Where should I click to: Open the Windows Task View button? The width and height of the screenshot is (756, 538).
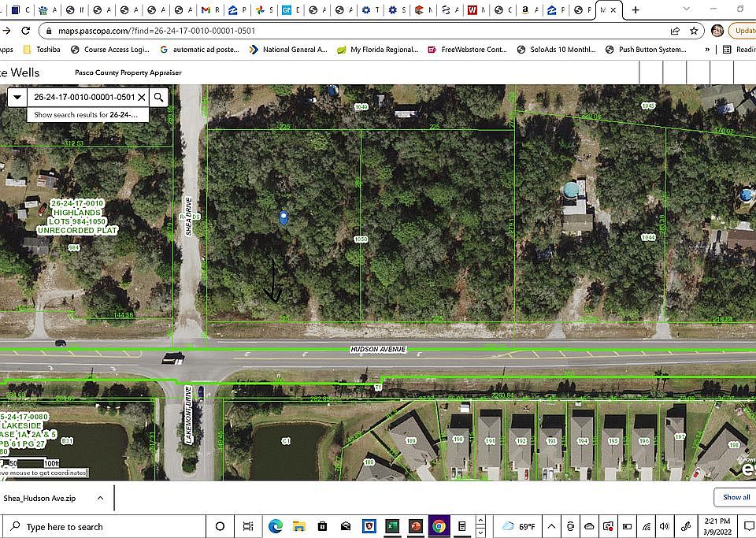247,526
